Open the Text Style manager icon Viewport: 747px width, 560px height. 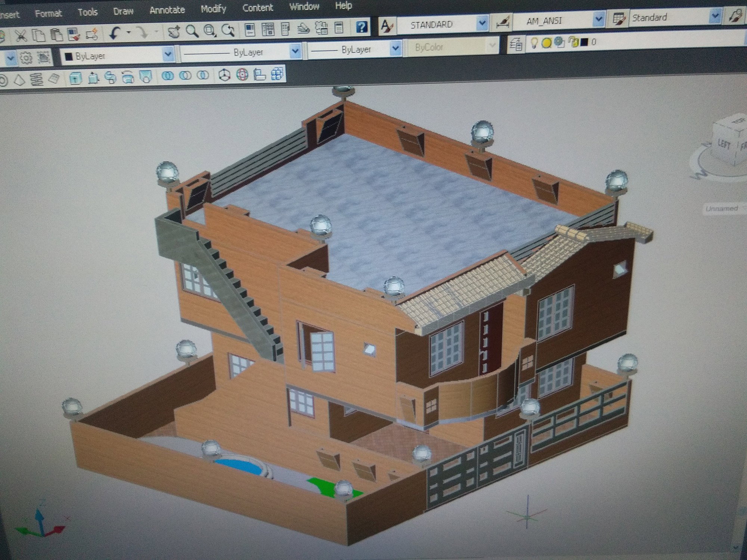click(x=387, y=26)
